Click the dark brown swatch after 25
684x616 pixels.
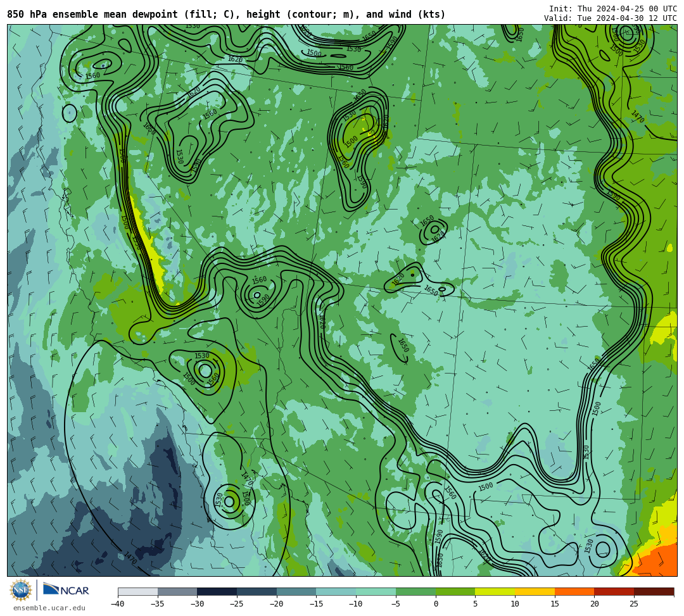coord(654,591)
